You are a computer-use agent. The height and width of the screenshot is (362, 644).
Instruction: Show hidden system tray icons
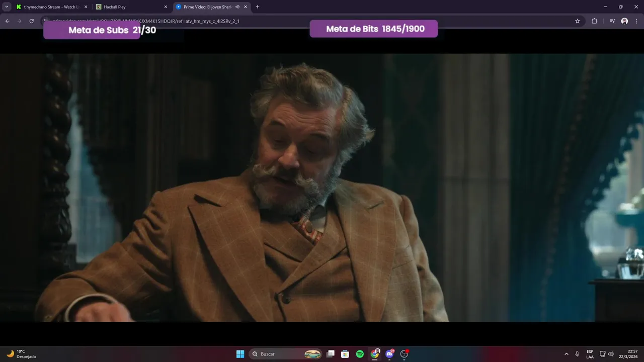click(567, 354)
